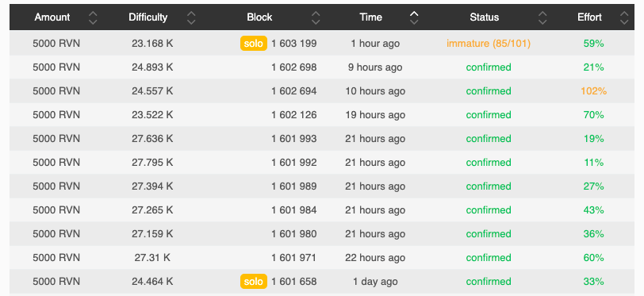Select the 59% effort value
Screen dimensions: 644x296
(593, 43)
